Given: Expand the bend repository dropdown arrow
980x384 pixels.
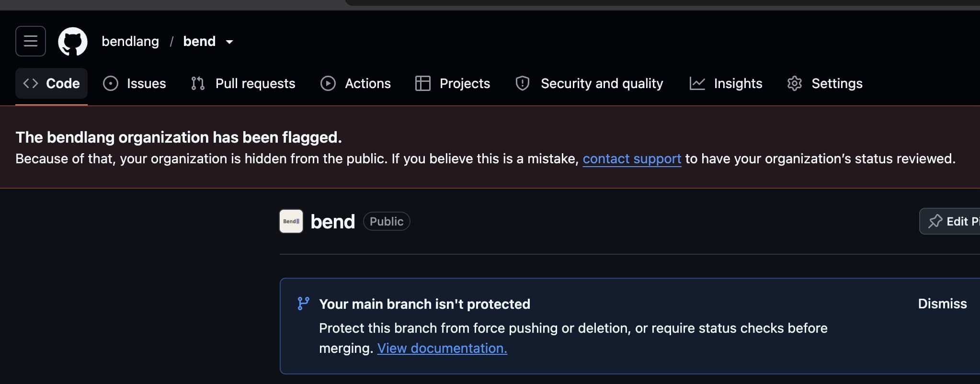Looking at the screenshot, I should tap(229, 42).
